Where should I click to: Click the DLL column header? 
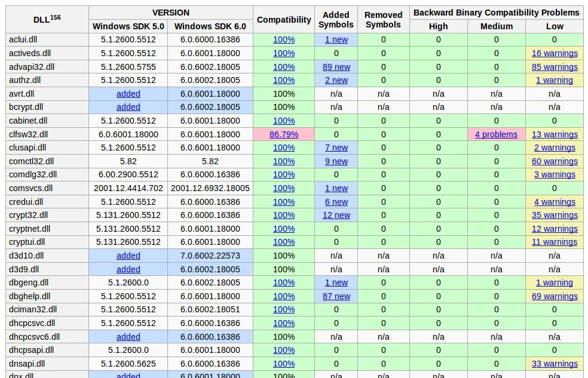[x=47, y=19]
